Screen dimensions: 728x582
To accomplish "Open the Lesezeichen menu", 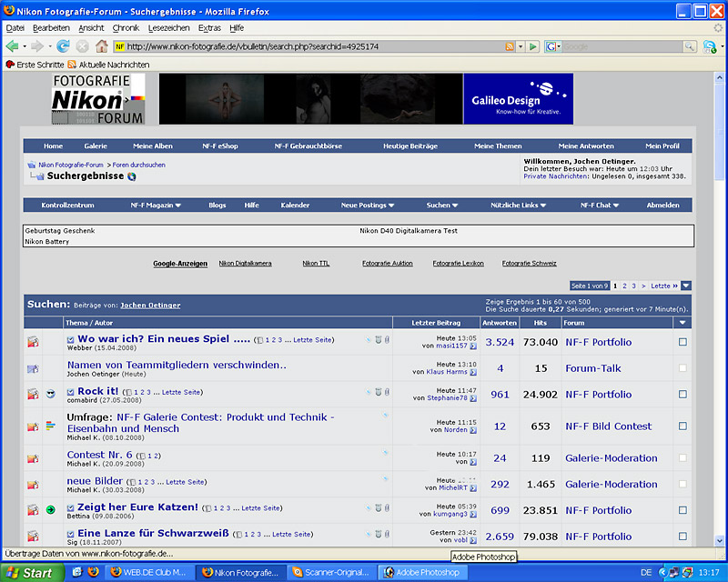I will click(168, 28).
